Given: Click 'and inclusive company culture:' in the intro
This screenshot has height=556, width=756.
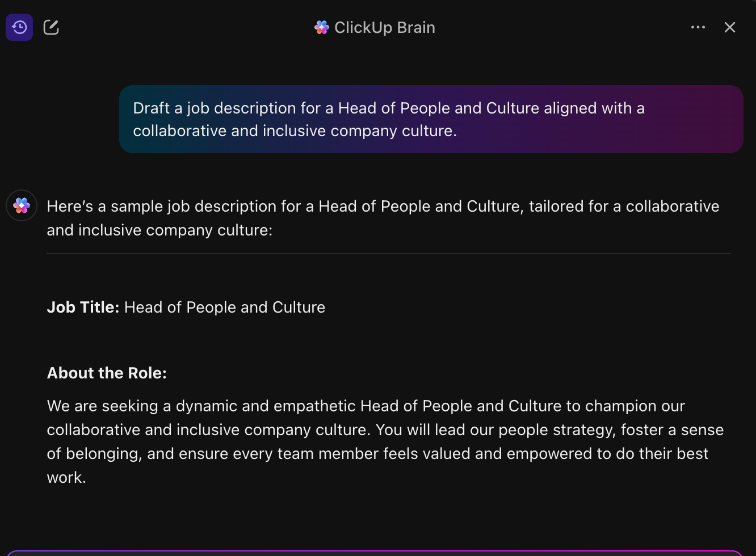Looking at the screenshot, I should pyautogui.click(x=159, y=230).
